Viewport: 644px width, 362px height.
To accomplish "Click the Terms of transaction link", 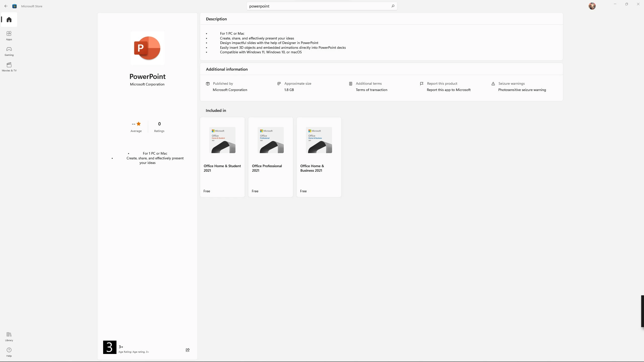I will pyautogui.click(x=371, y=90).
